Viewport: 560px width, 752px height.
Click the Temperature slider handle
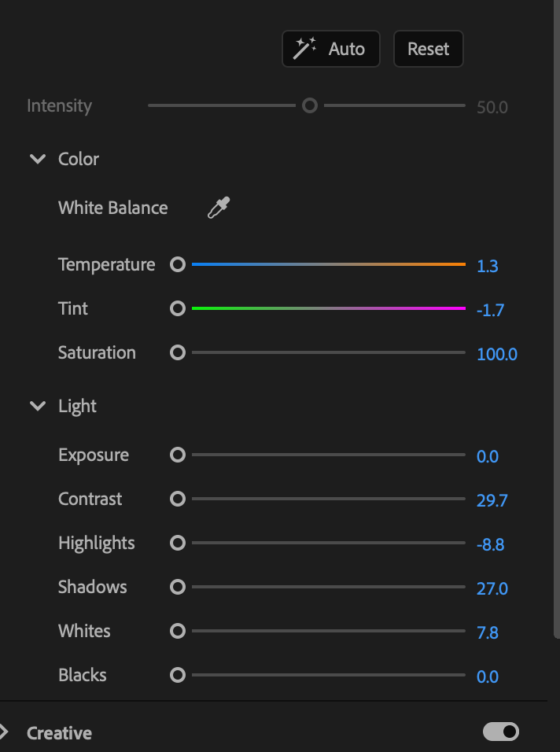pyautogui.click(x=177, y=264)
